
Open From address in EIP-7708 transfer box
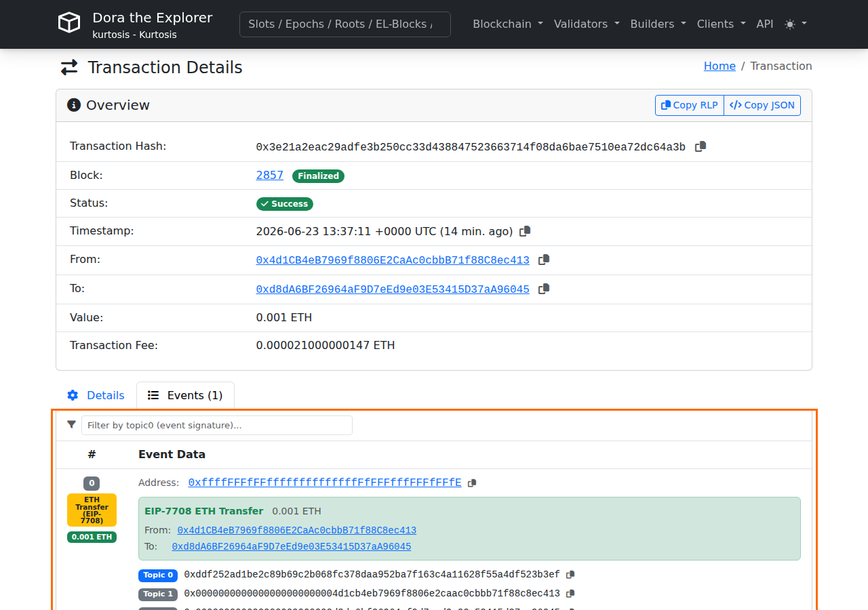tap(297, 531)
